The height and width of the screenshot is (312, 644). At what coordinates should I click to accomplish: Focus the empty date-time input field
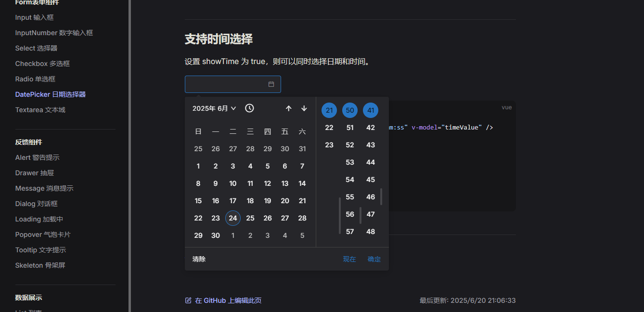click(x=233, y=84)
